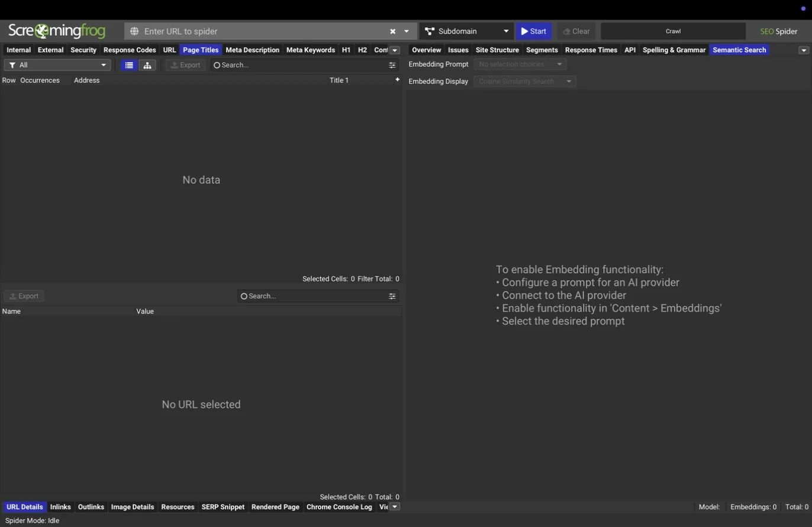The image size is (812, 527).
Task: Open the Meta Keywords tab
Action: [x=311, y=50]
